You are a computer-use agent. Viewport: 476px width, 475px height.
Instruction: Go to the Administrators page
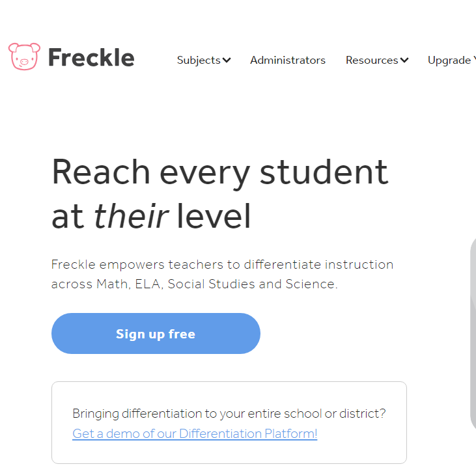coord(287,60)
